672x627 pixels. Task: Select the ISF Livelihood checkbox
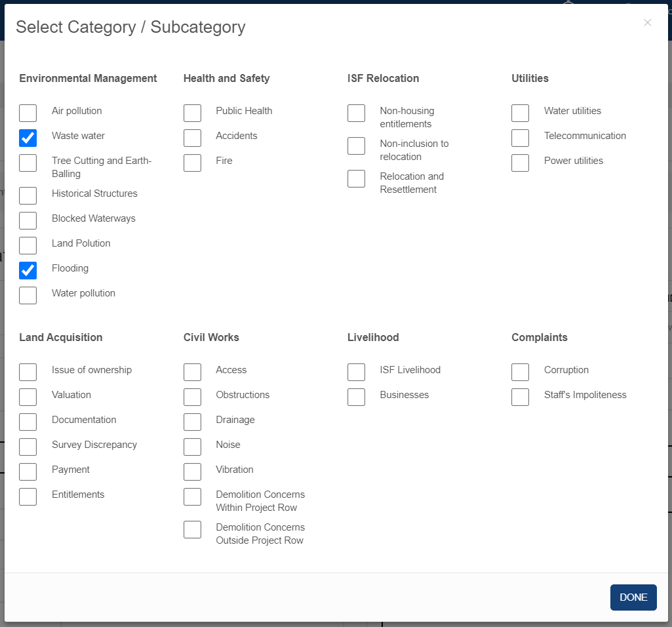pos(356,372)
